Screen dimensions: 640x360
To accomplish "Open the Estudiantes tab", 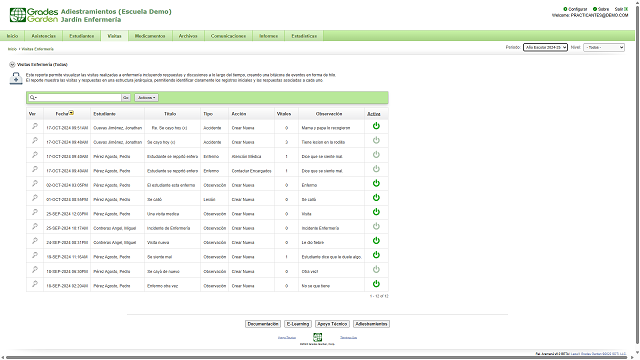I will pyautogui.click(x=82, y=36).
